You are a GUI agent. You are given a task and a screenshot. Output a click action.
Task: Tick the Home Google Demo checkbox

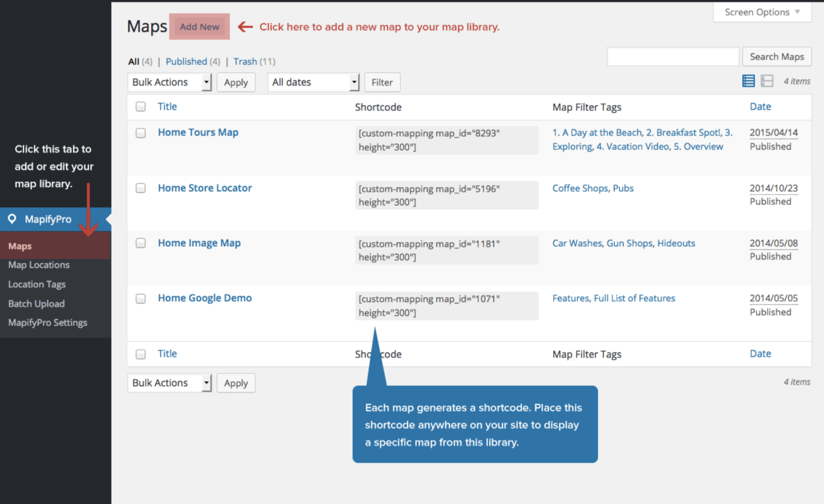click(141, 298)
